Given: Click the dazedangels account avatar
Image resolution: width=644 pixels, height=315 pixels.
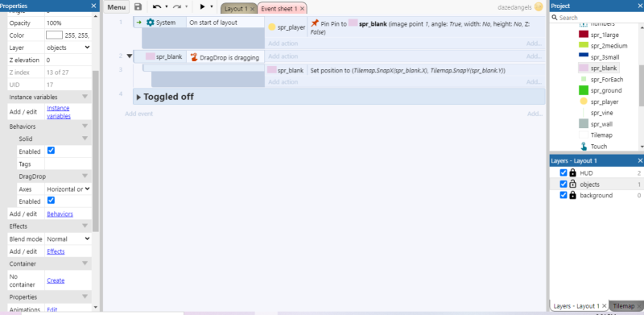Looking at the screenshot, I should [x=539, y=7].
